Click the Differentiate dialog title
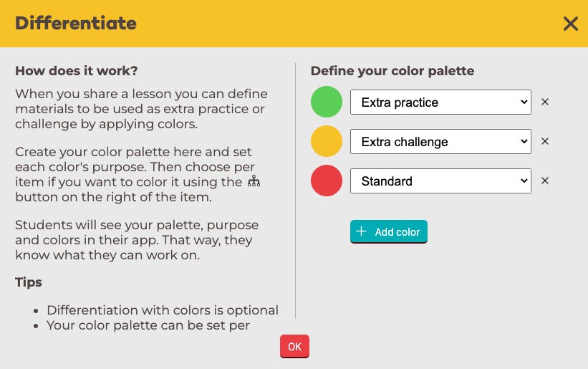 76,24
